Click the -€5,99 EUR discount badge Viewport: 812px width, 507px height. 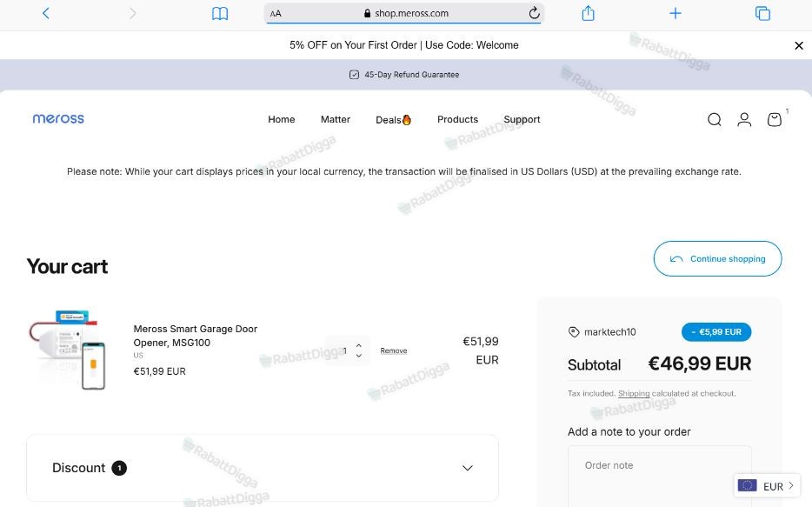716,332
